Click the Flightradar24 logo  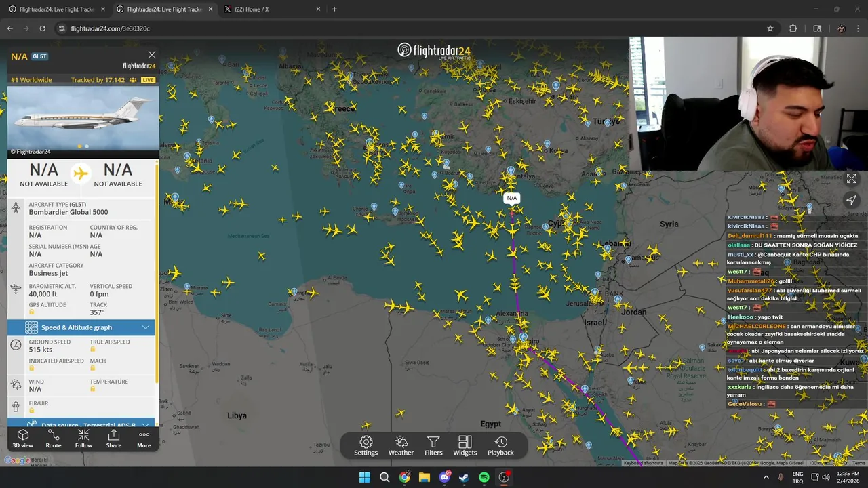coord(434,51)
